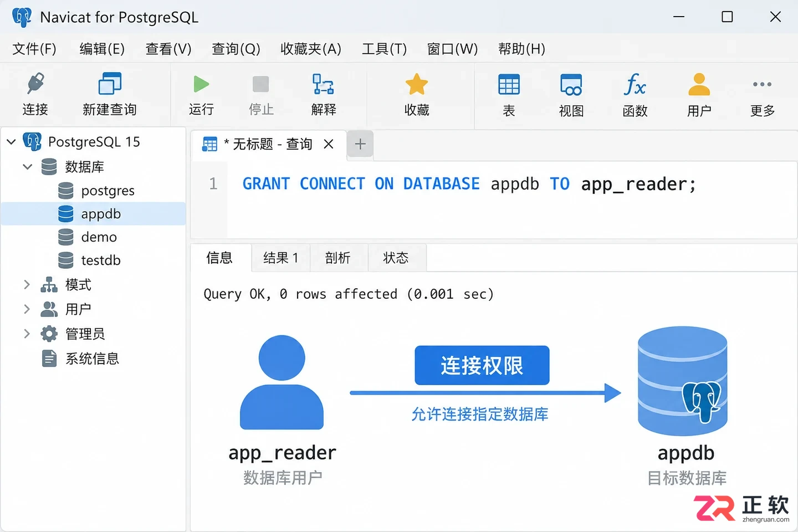This screenshot has width=798, height=532.
Task: Expand the Administrators tree node
Action: (x=27, y=333)
